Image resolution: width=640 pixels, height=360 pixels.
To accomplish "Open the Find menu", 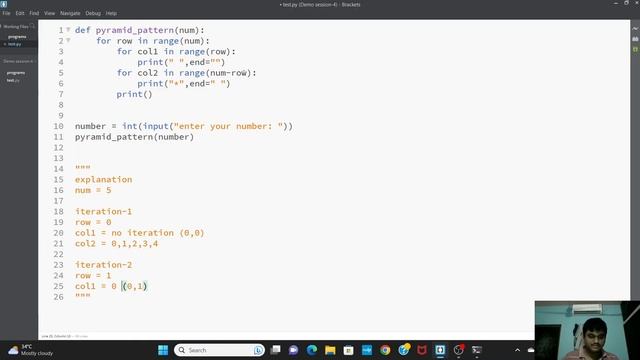I will 34,13.
